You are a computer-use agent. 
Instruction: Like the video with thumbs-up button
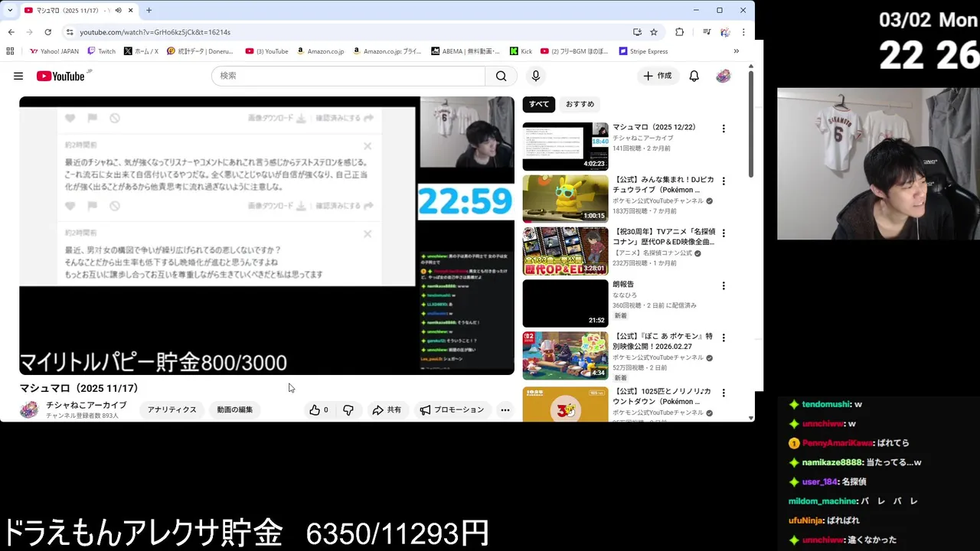point(318,410)
